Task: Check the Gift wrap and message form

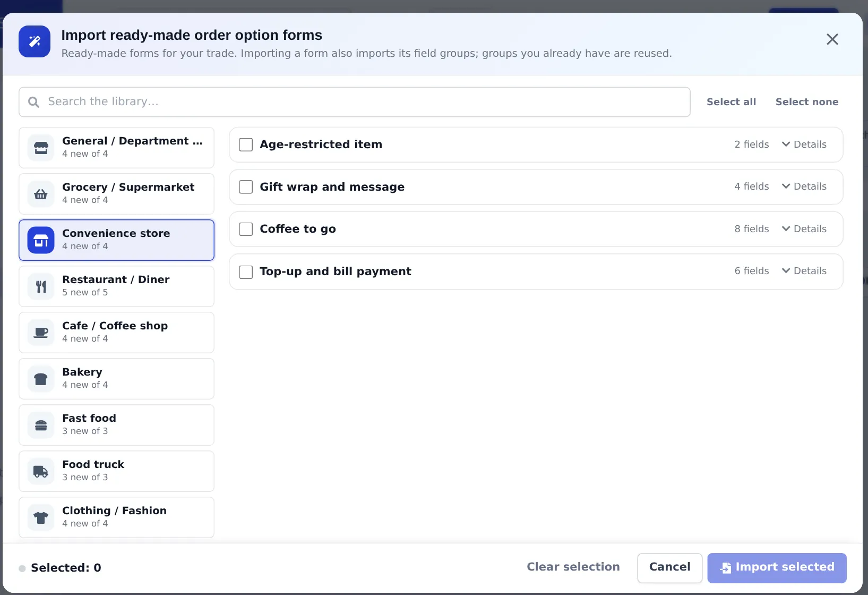Action: click(246, 187)
